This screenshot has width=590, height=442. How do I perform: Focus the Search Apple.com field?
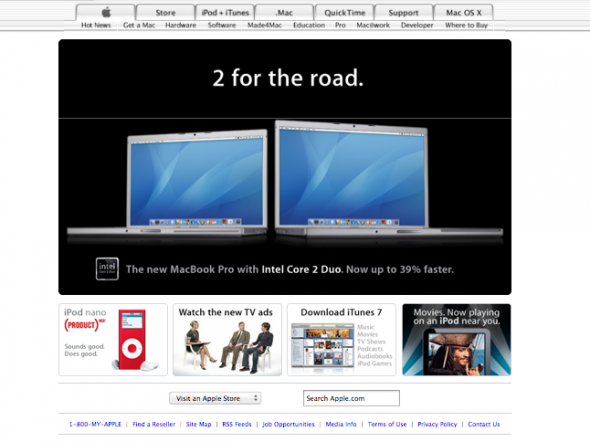(x=351, y=398)
